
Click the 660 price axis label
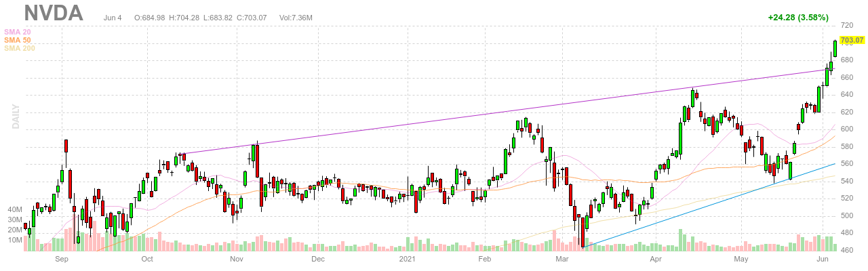(847, 77)
